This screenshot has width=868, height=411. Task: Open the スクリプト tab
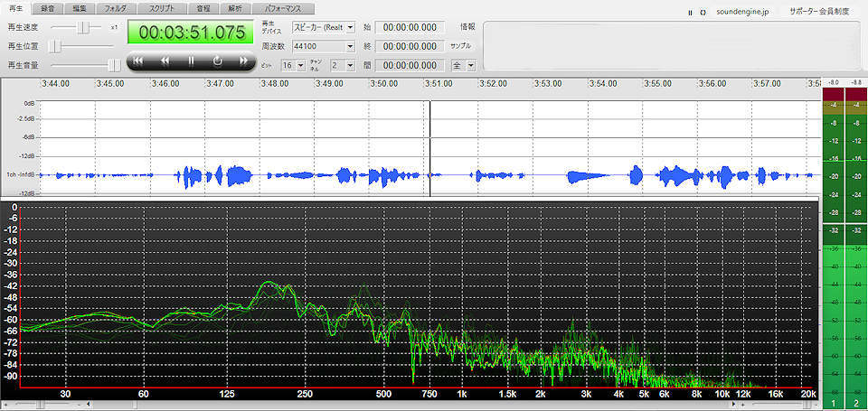point(162,8)
